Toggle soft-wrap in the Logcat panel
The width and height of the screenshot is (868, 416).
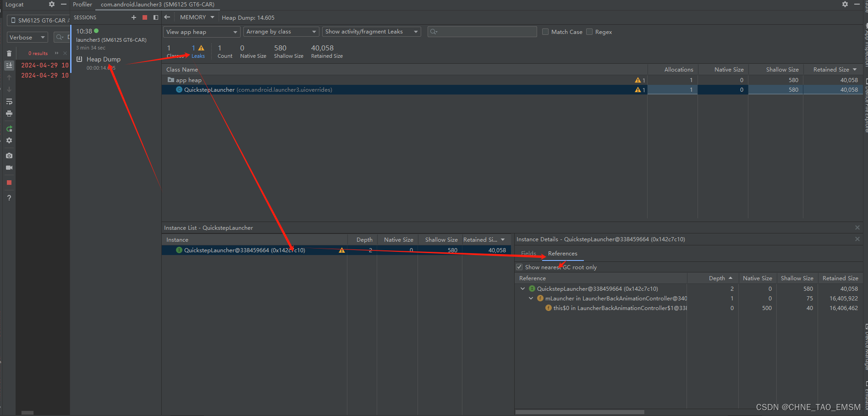click(9, 101)
